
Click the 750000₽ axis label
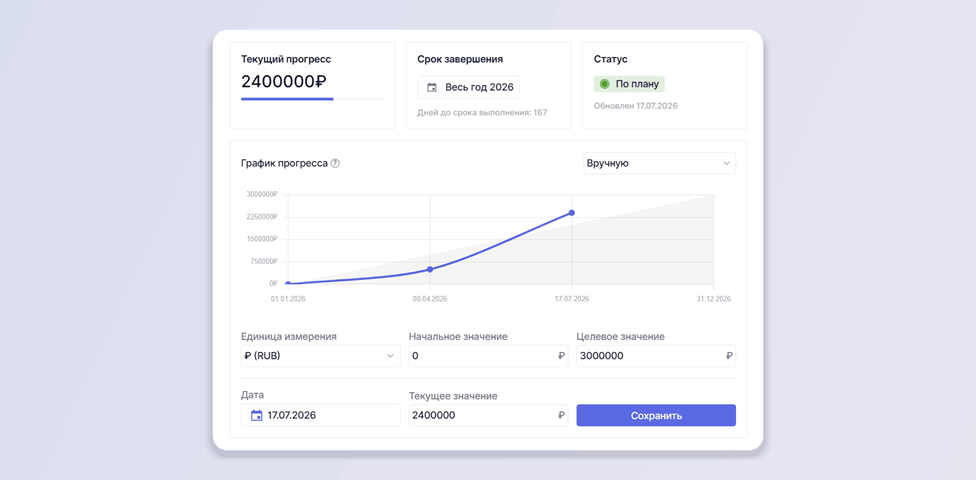coord(263,261)
